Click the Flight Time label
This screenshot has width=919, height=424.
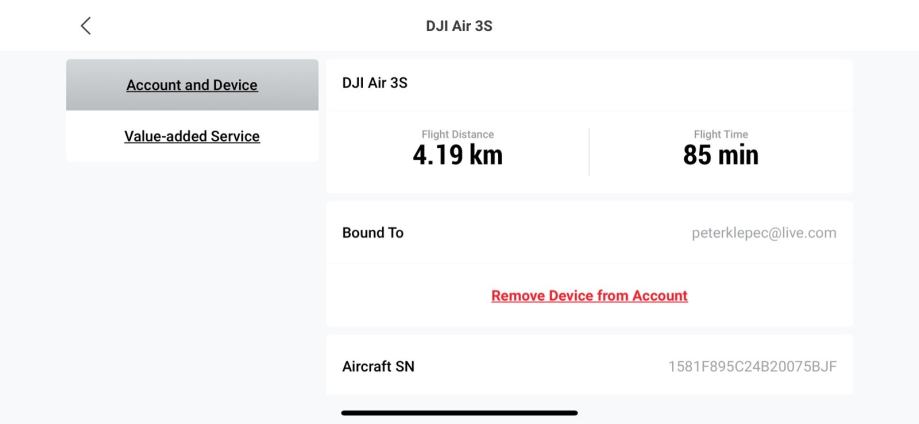tap(720, 135)
